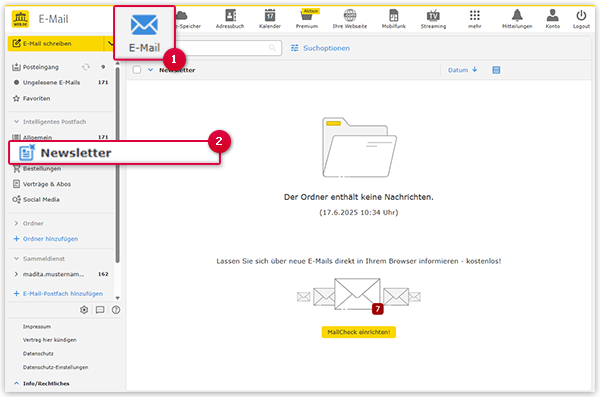Image resolution: width=600 pixels, height=397 pixels.
Task: Open the Kalender icon
Action: (x=270, y=19)
